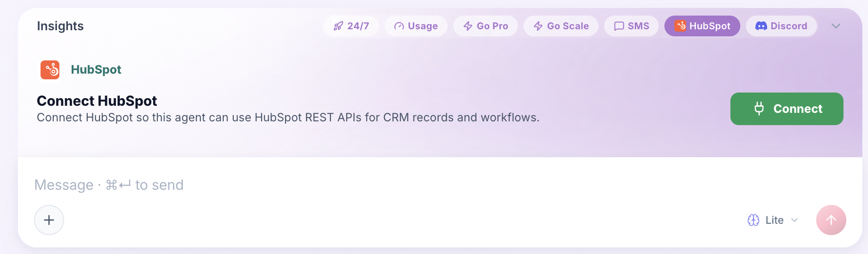Screen dimensions: 868x254
Task: Click the chat bubble icon on SMS
Action: [x=619, y=26]
